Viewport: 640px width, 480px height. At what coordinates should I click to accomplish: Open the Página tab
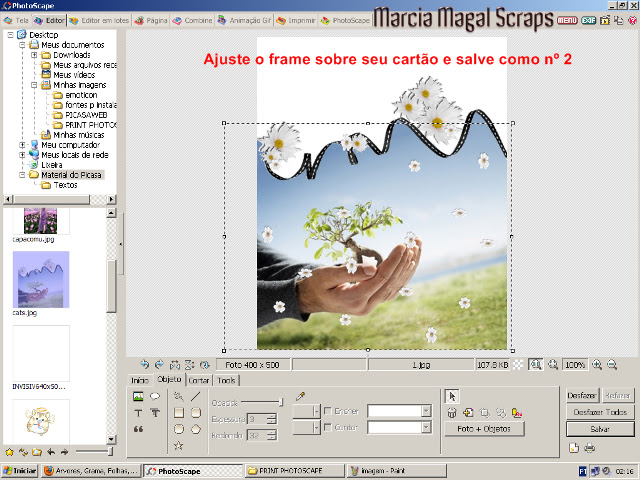pos(151,20)
